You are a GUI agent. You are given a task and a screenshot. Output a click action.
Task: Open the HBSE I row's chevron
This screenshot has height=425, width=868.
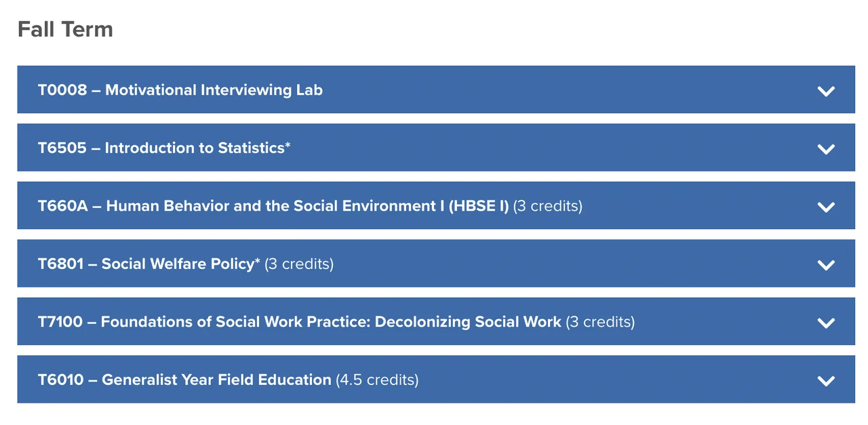[825, 207]
